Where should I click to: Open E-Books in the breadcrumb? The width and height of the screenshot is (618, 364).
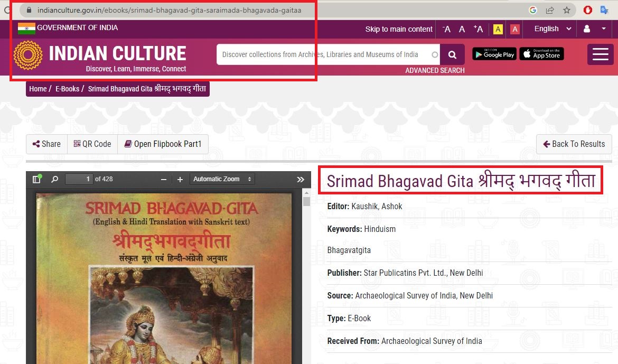pyautogui.click(x=67, y=89)
